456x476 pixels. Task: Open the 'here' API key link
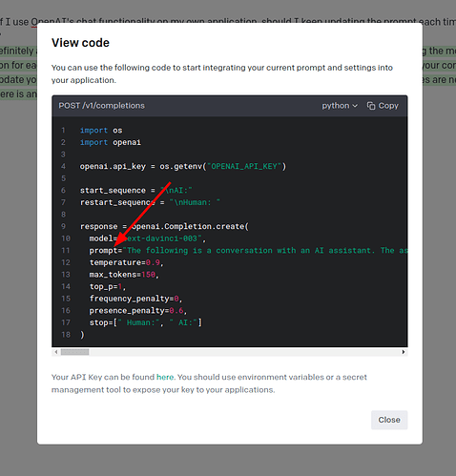(165, 377)
